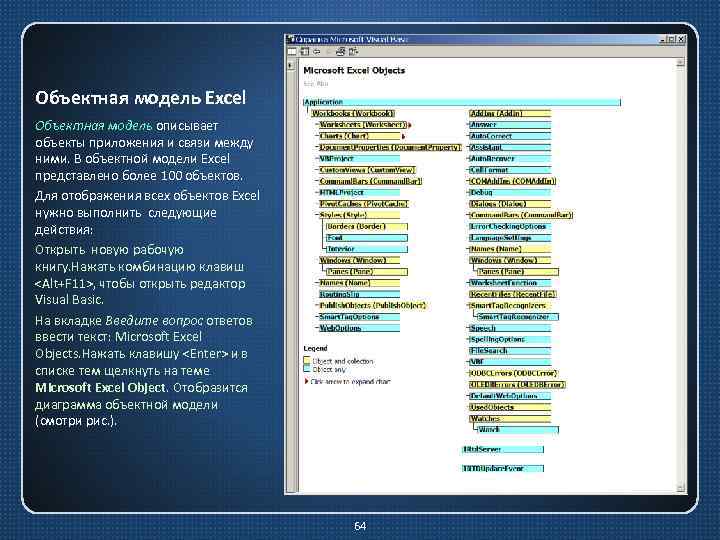
Task: Open the See Also link
Action: pyautogui.click(x=315, y=84)
